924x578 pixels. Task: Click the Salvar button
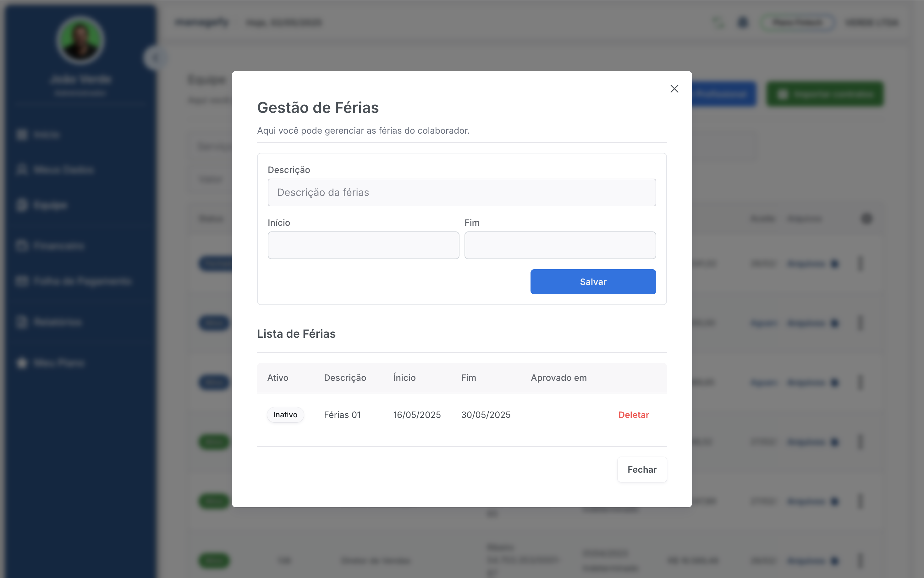pyautogui.click(x=593, y=282)
